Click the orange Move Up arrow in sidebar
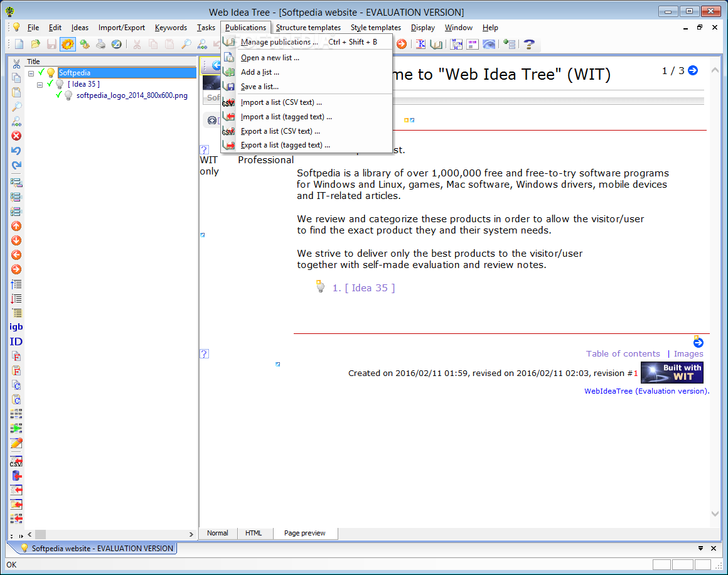Image resolution: width=728 pixels, height=575 pixels. coord(16,226)
